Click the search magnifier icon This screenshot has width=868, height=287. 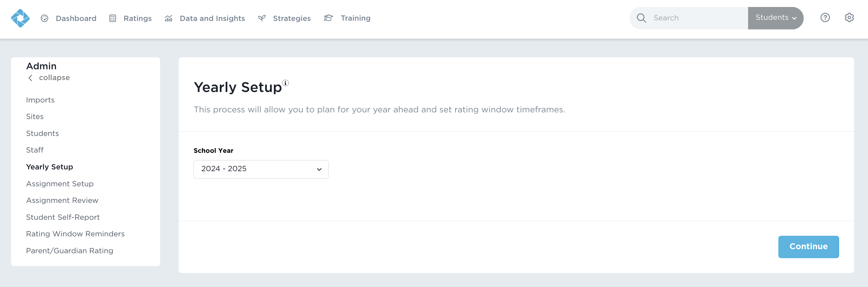coord(641,18)
